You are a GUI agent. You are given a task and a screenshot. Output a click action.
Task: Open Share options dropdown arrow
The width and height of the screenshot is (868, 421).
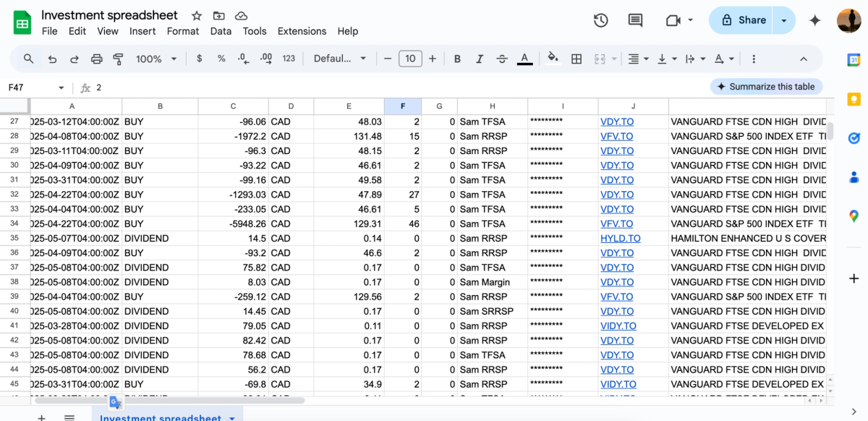point(784,20)
